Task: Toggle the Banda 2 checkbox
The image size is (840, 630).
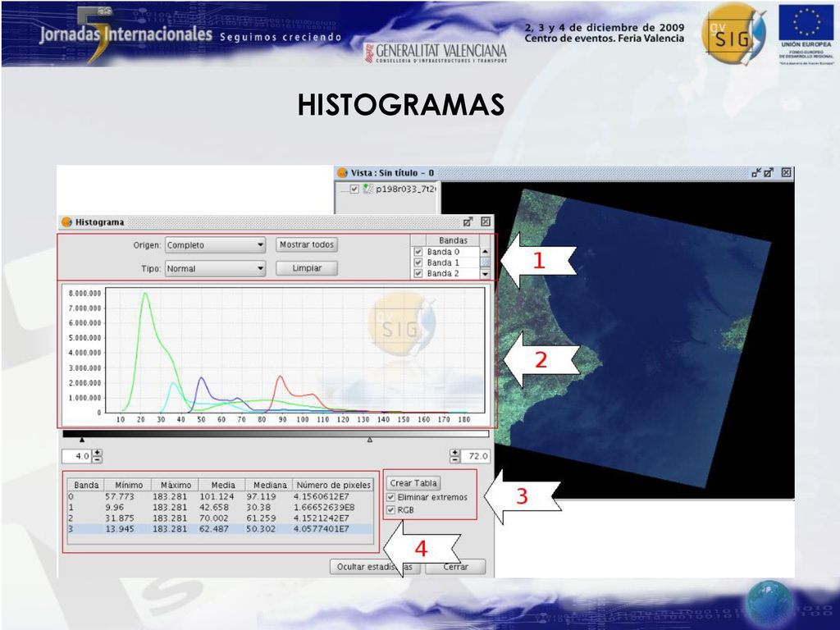Action: tap(418, 273)
